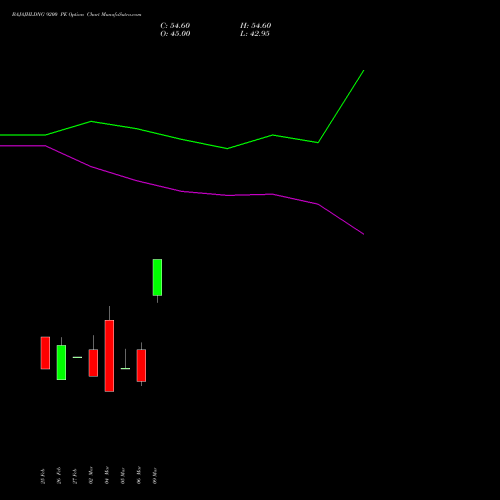This screenshot has height=500, width=500.
Task: Click the purple line's falling end point
Action: [363, 234]
